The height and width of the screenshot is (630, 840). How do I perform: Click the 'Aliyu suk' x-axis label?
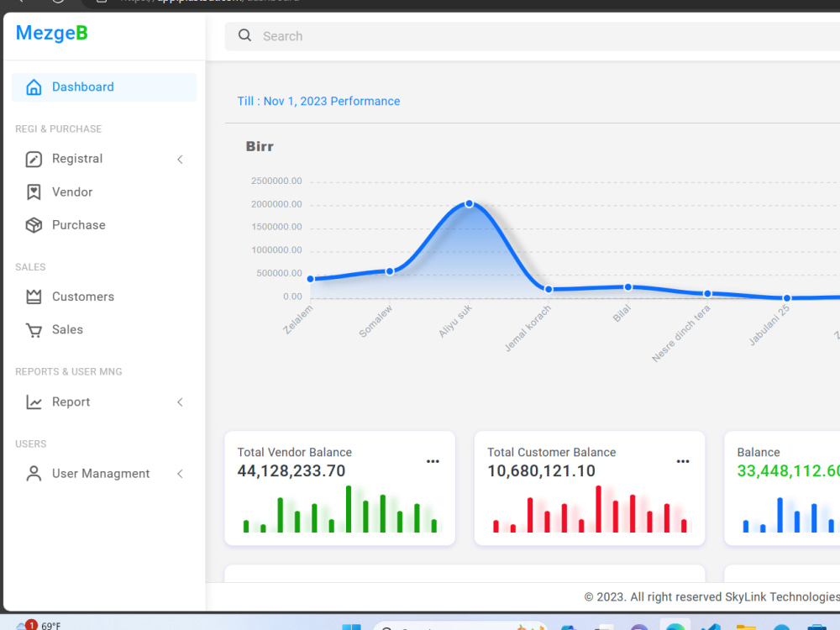click(x=455, y=321)
